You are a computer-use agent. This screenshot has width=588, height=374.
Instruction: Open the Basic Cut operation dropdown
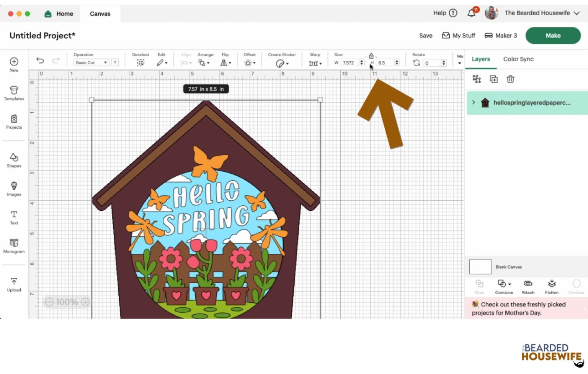pos(90,62)
